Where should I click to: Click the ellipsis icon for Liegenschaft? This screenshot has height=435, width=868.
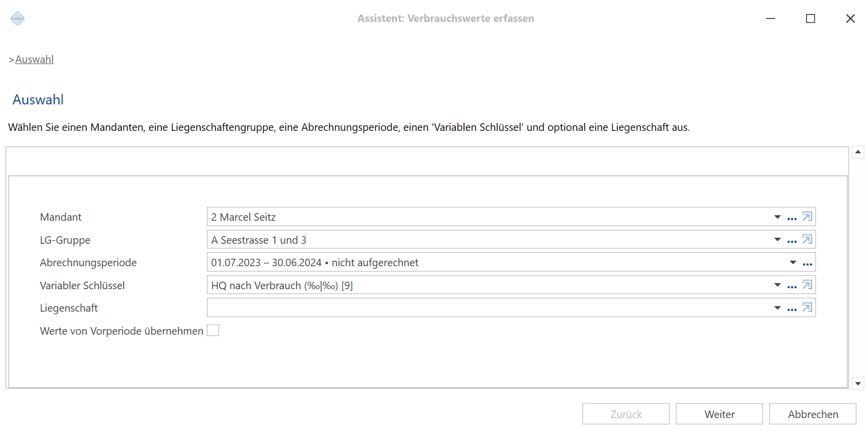pyautogui.click(x=792, y=310)
